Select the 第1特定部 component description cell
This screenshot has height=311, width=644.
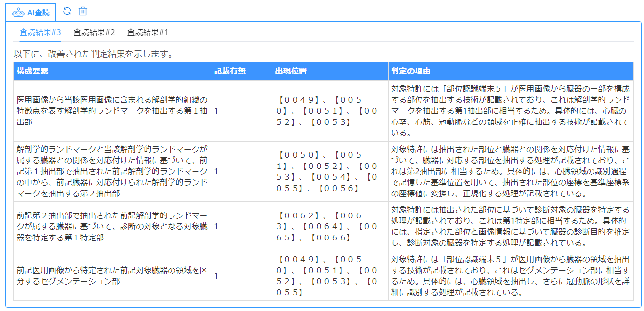[112, 226]
